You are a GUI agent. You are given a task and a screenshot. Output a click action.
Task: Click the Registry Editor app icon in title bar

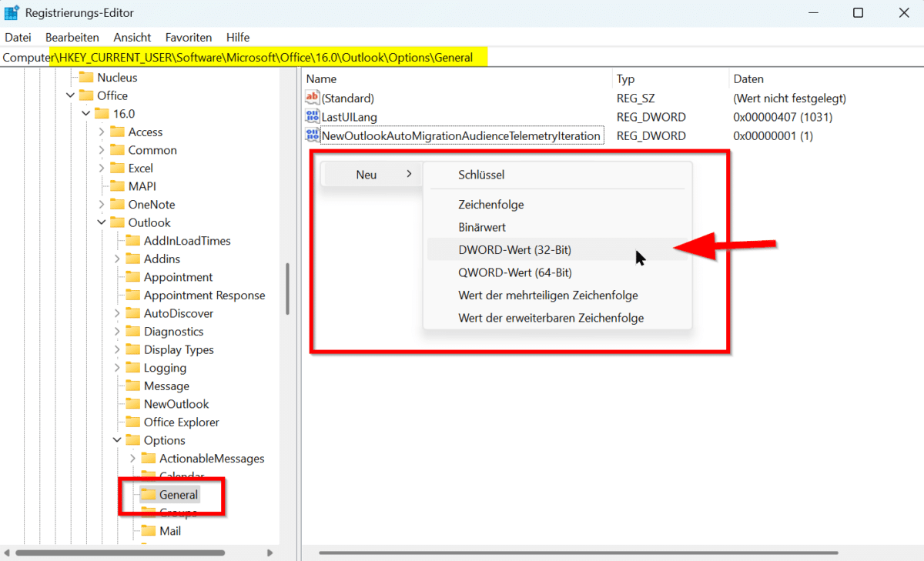12,13
